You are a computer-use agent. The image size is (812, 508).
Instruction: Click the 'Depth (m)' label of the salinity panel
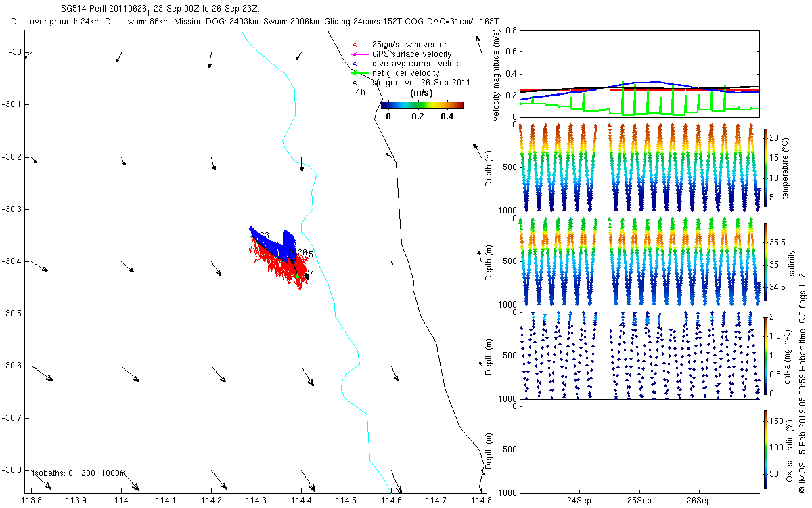489,261
